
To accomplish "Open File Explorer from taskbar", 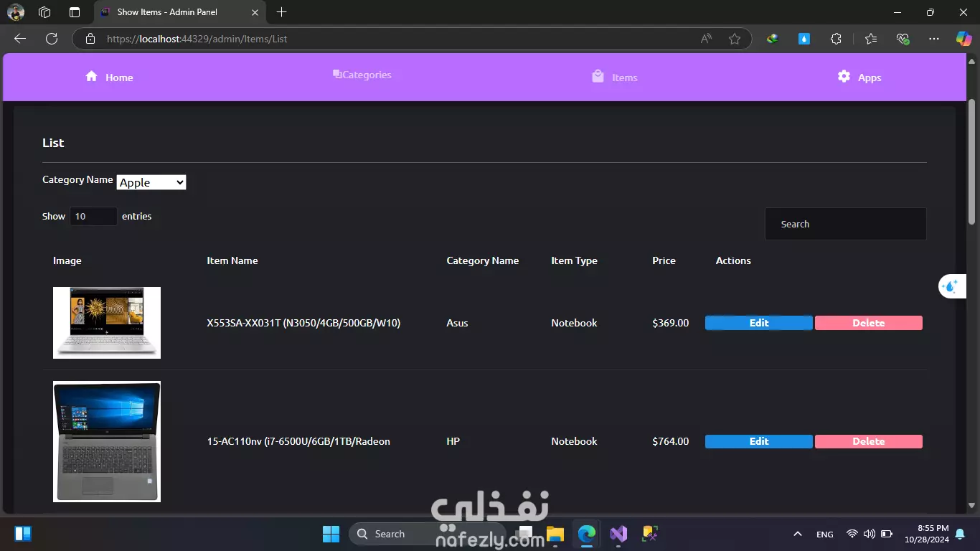I will click(x=555, y=534).
